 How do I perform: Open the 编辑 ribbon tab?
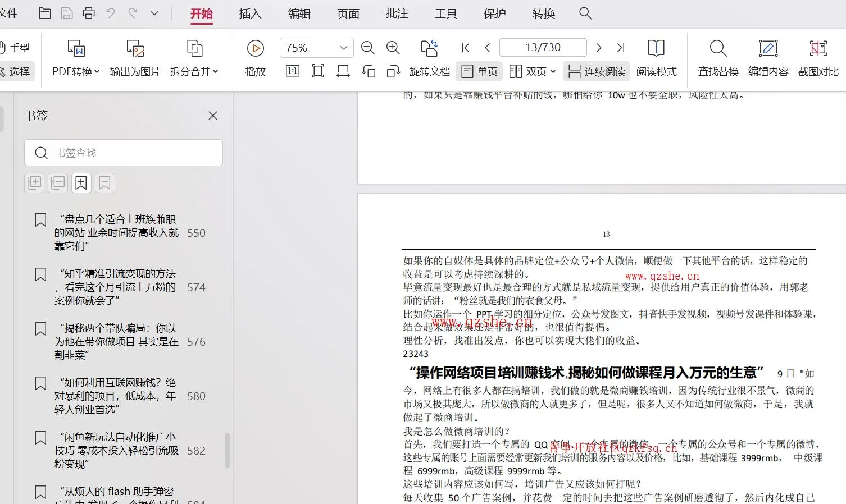tap(299, 13)
